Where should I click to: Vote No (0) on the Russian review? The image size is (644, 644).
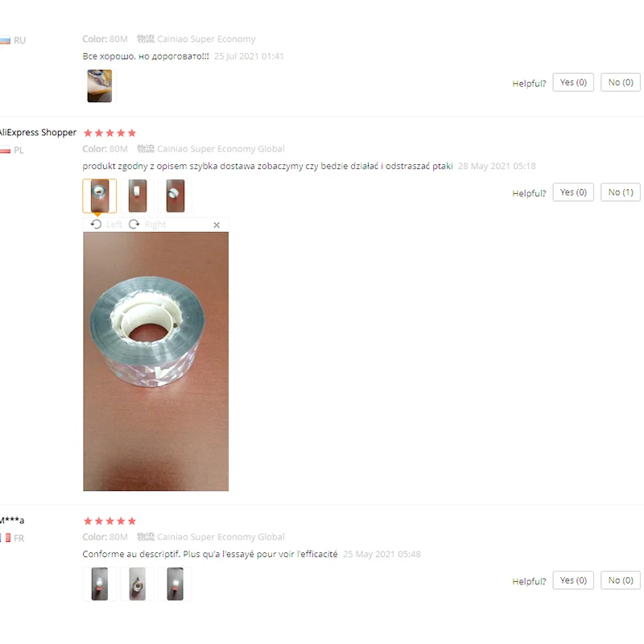click(620, 83)
